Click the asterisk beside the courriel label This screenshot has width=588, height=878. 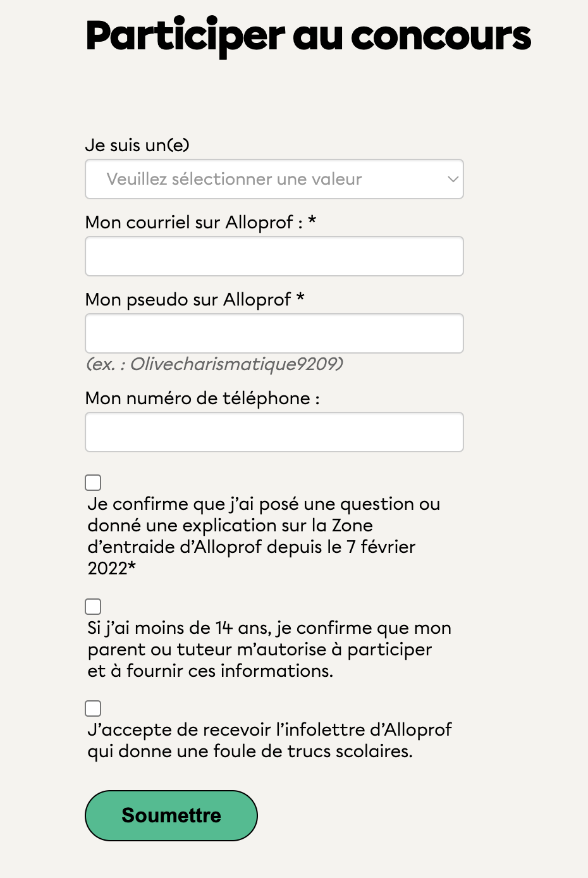312,221
